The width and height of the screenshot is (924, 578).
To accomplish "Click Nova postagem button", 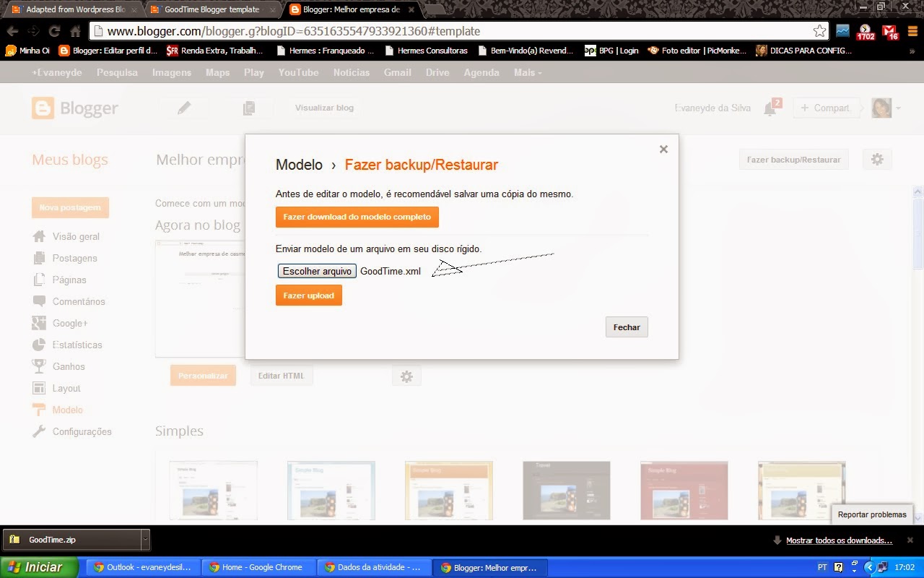I will (70, 207).
